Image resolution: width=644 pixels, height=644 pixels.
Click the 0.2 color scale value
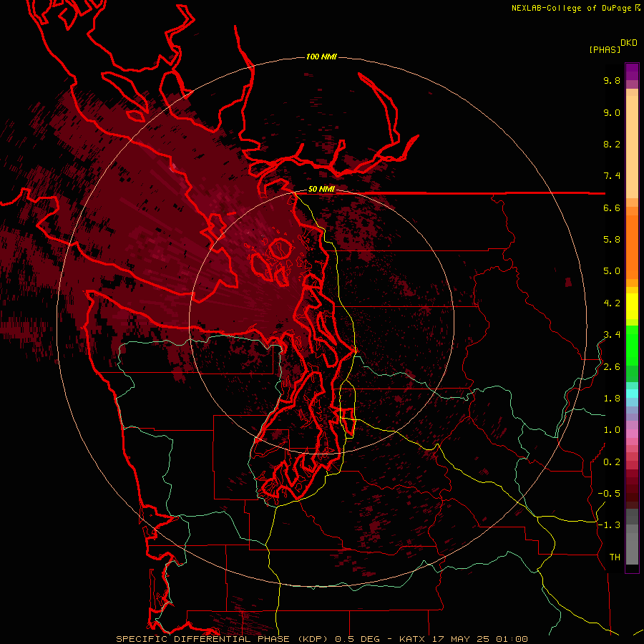click(612, 462)
